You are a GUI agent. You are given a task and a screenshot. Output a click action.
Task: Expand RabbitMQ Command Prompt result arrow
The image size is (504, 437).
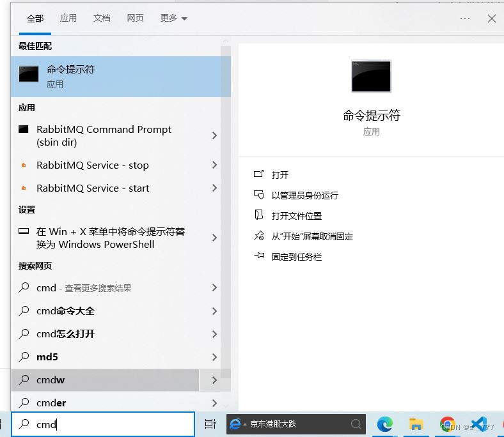pyautogui.click(x=214, y=135)
